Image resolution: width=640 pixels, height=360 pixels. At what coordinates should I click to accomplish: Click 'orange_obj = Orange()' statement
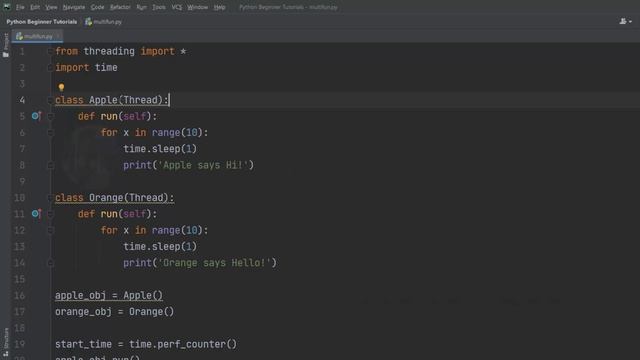pyautogui.click(x=114, y=312)
